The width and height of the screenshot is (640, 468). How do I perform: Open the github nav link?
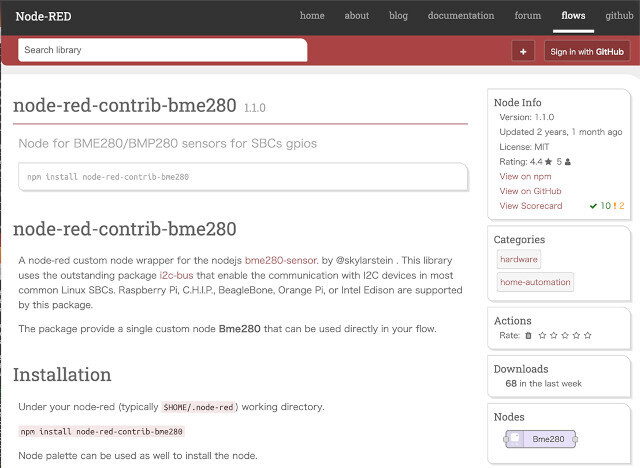pyautogui.click(x=619, y=16)
